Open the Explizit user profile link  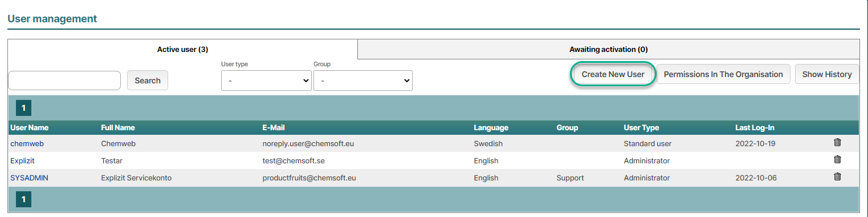pyautogui.click(x=22, y=160)
